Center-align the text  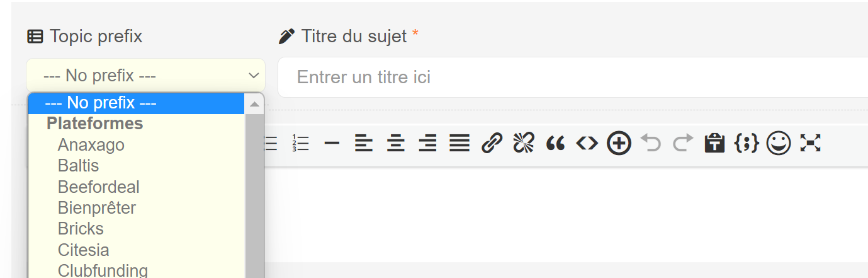(395, 144)
